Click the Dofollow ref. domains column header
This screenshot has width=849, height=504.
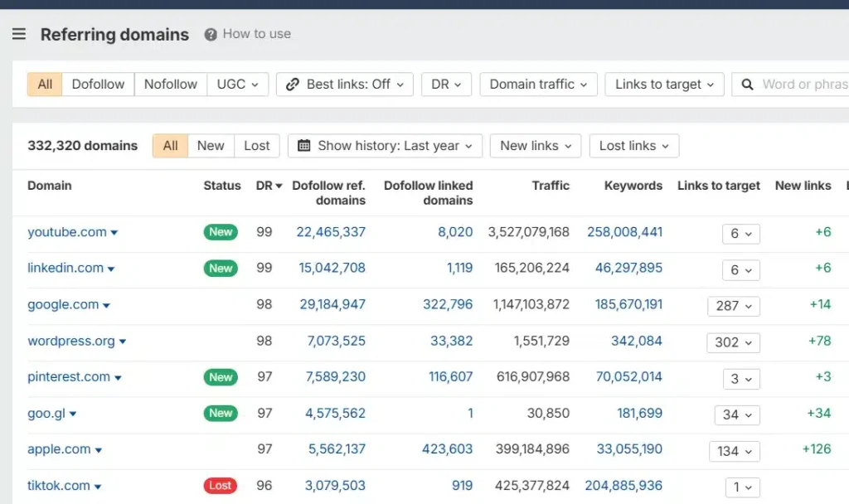[328, 192]
